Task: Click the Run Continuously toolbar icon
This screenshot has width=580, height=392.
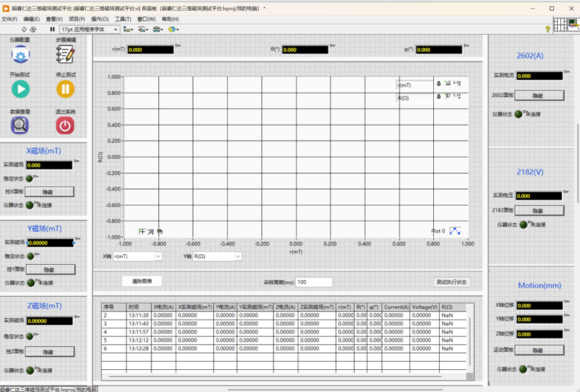Action: [34, 29]
